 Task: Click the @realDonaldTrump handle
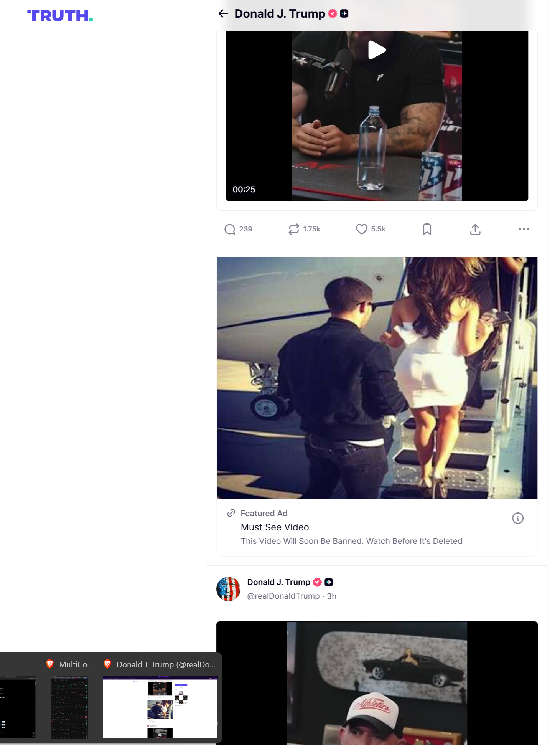click(283, 596)
